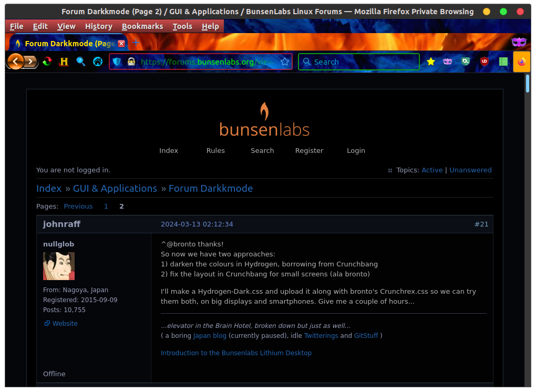Open the Twitterings signature link
The width and height of the screenshot is (536, 392).
click(321, 336)
